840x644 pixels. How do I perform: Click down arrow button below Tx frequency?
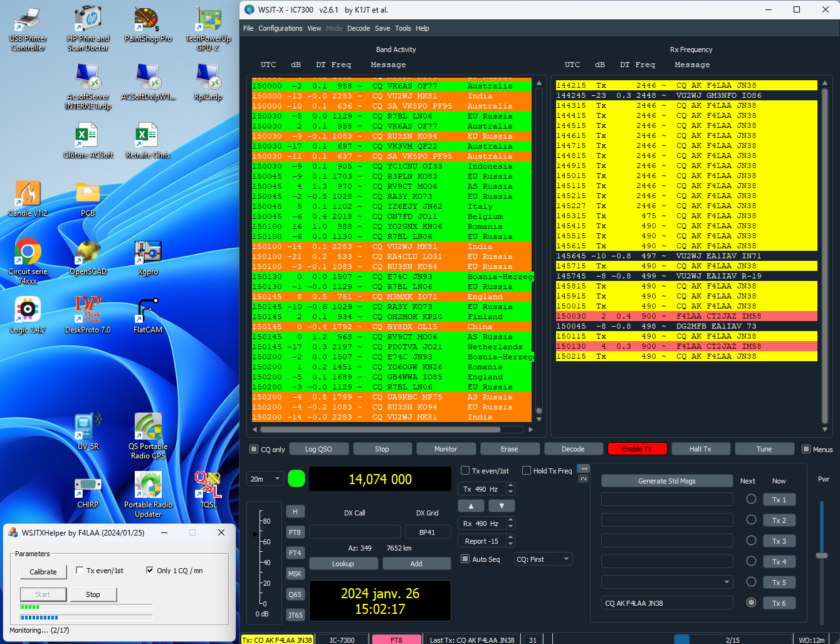coord(501,505)
